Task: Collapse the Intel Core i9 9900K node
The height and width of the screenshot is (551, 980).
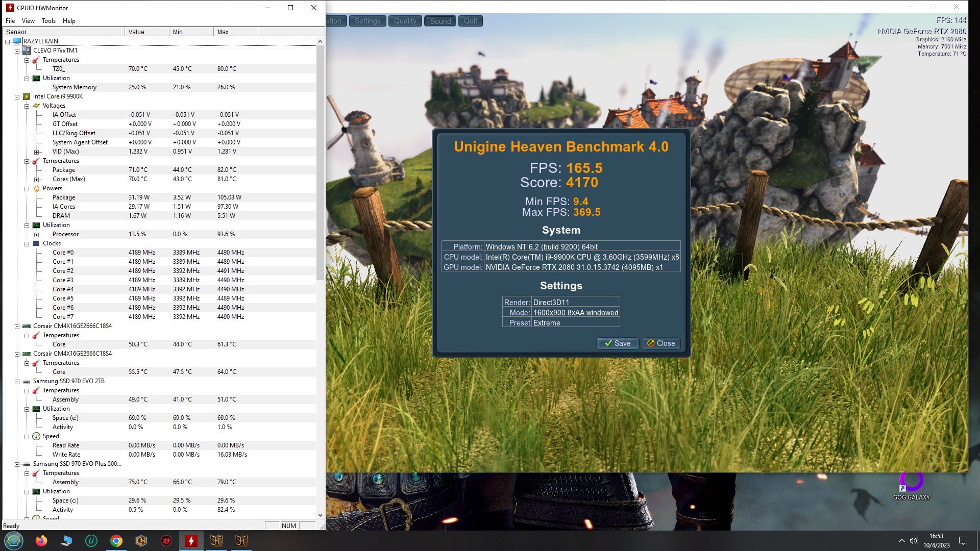Action: click(17, 96)
